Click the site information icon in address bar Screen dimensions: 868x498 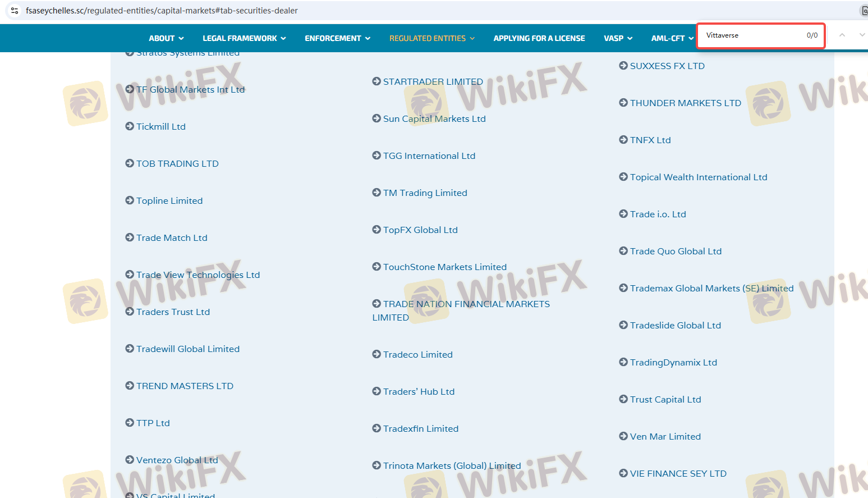click(15, 11)
